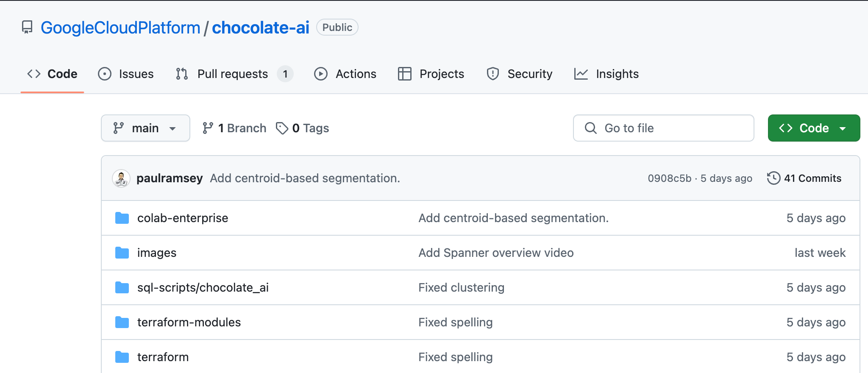Click the icon beside 1 Branch
This screenshot has height=373, width=868.
[x=208, y=128]
